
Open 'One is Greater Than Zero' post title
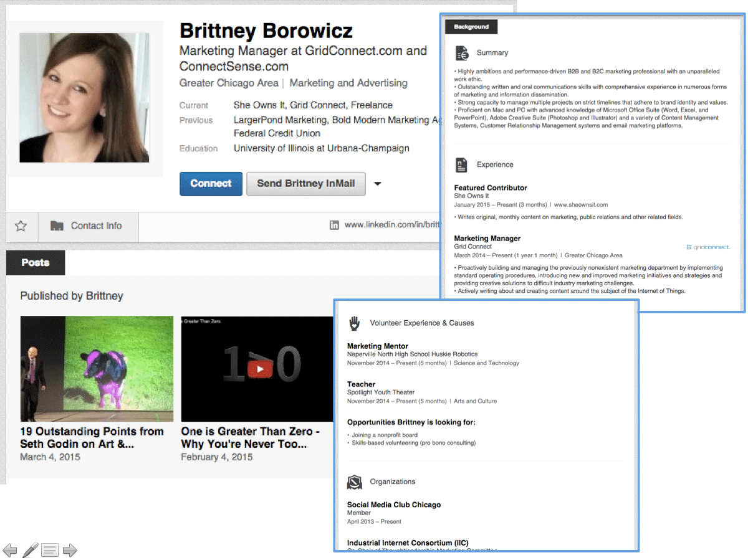[251, 437]
